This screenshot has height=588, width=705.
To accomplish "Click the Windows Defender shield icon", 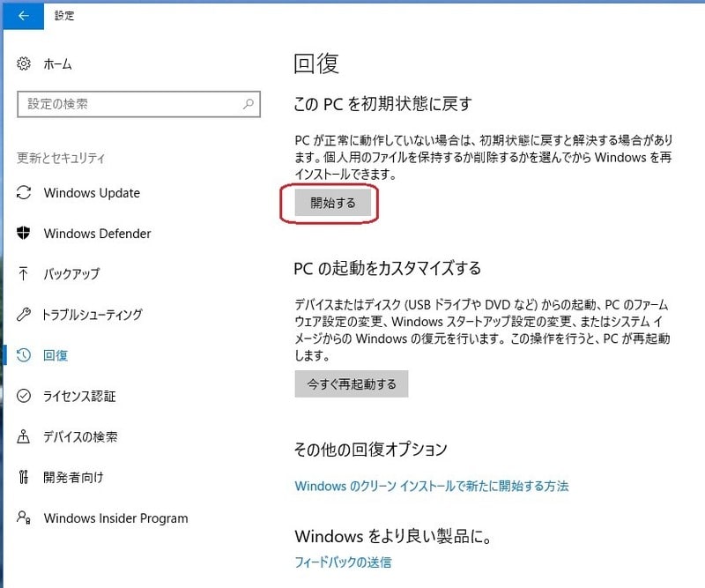I will coord(24,233).
